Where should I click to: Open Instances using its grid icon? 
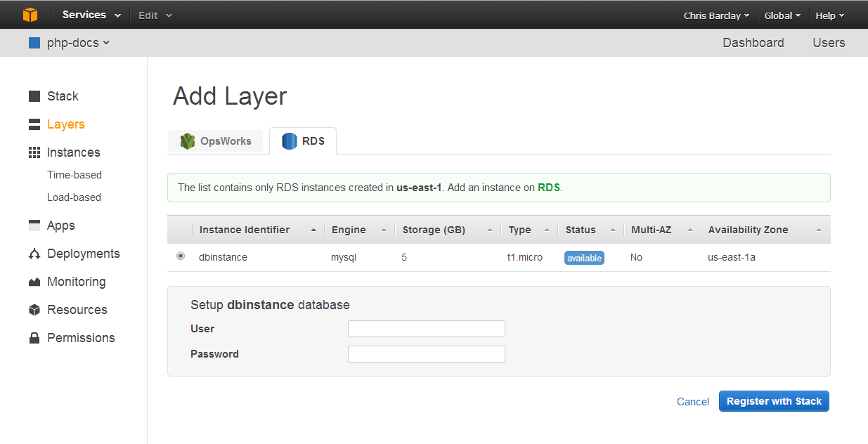34,152
